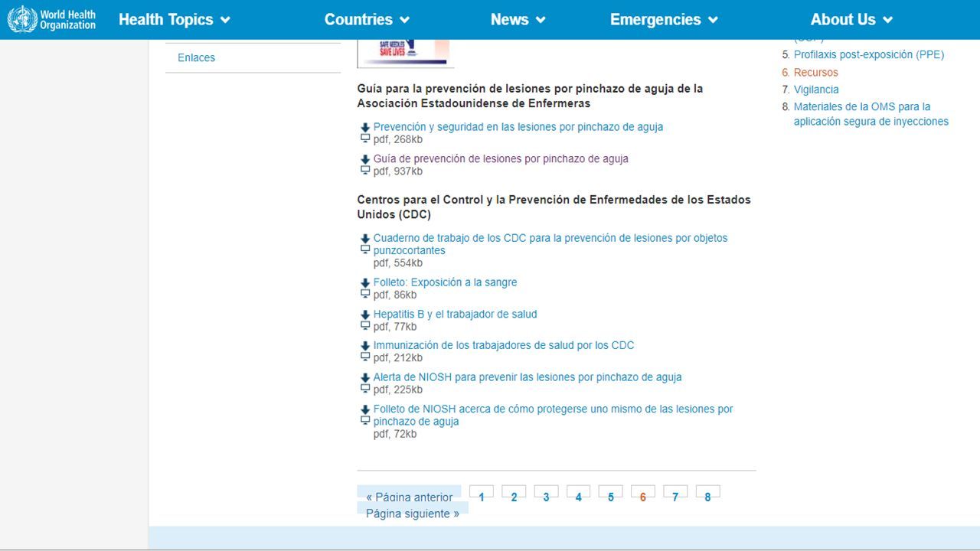The image size is (980, 551).
Task: Click download icon beside Inmunización link
Action: coord(365,347)
